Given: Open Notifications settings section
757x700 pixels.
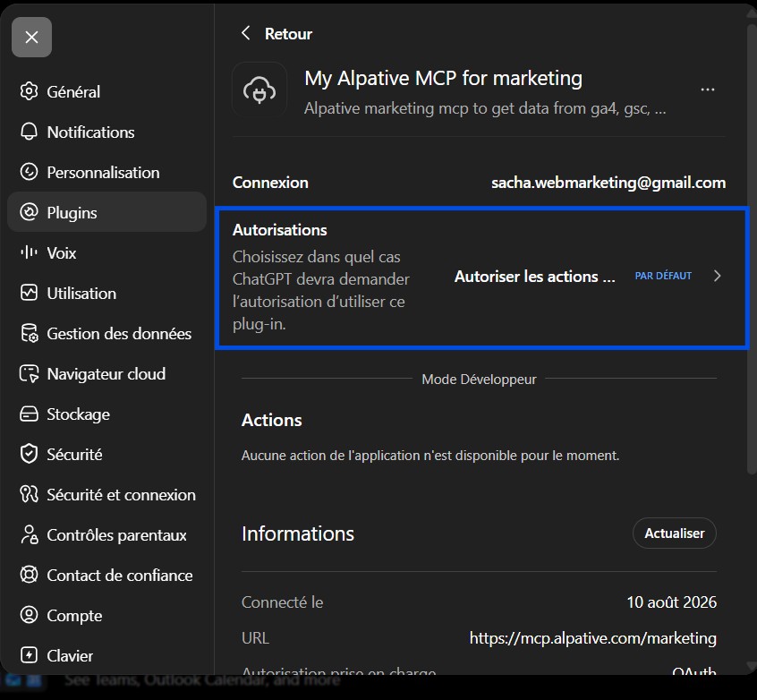Looking at the screenshot, I should point(106,132).
